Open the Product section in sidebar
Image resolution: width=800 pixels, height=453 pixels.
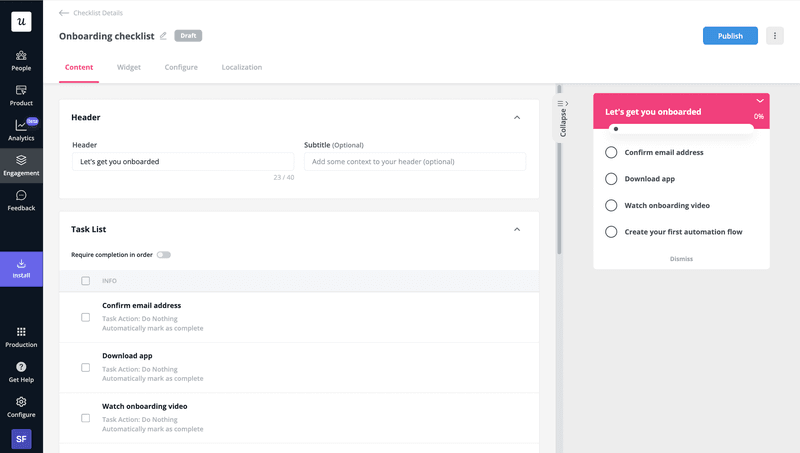pyautogui.click(x=21, y=96)
